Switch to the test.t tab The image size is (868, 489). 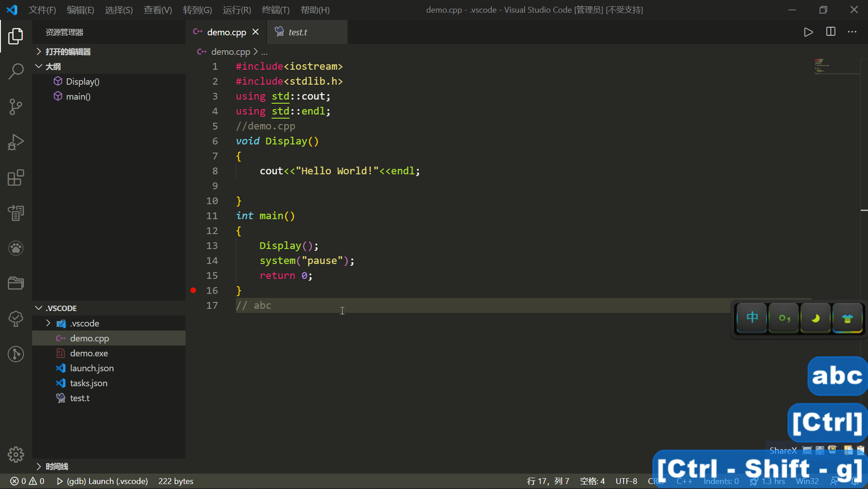click(297, 32)
